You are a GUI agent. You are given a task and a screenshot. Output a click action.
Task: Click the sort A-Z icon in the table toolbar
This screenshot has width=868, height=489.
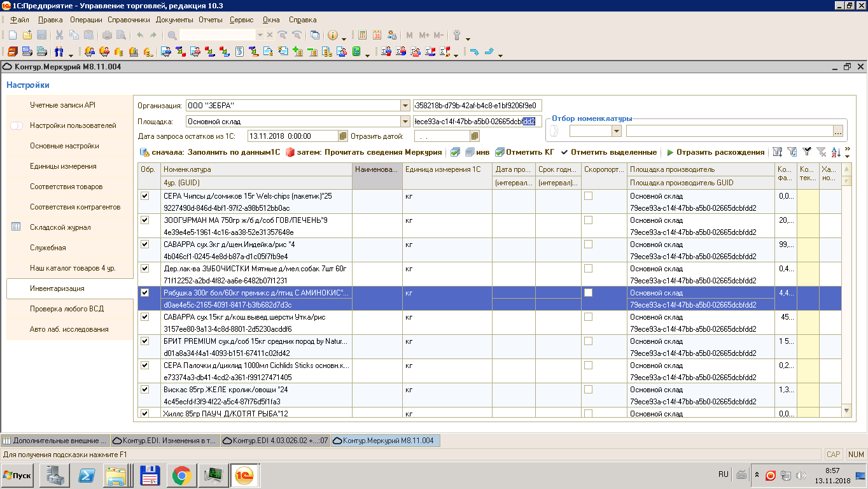(836, 152)
